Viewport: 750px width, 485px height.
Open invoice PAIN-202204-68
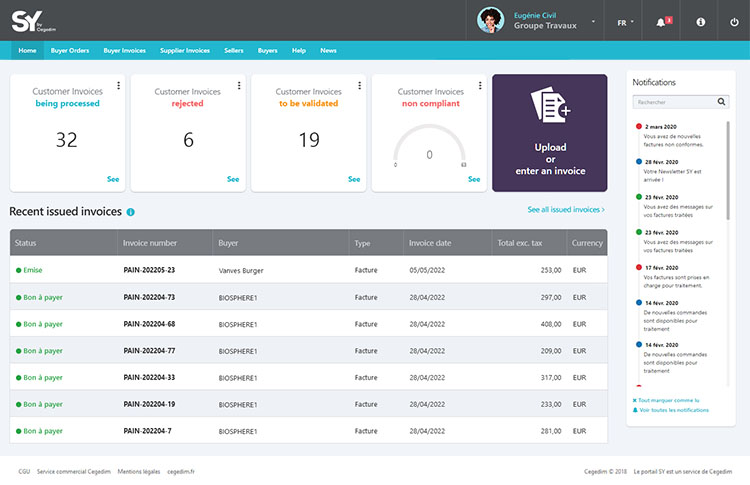point(149,324)
